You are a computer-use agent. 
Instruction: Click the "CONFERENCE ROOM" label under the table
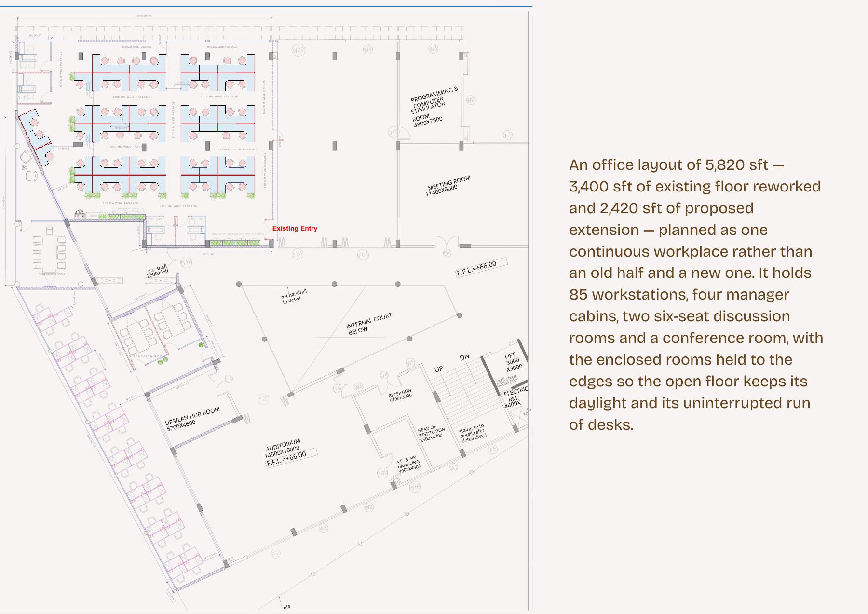[x=52, y=274]
